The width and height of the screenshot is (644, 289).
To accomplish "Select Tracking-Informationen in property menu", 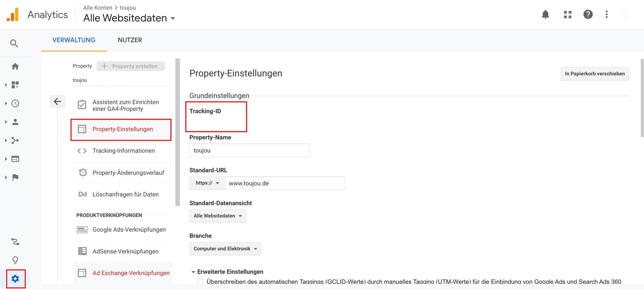I will tap(123, 151).
